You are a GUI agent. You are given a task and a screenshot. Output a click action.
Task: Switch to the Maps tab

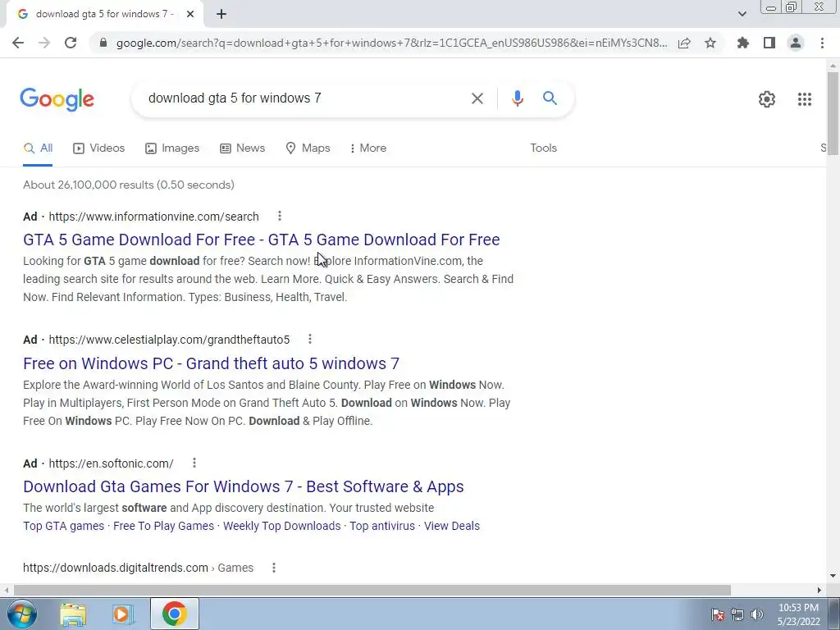pyautogui.click(x=308, y=148)
